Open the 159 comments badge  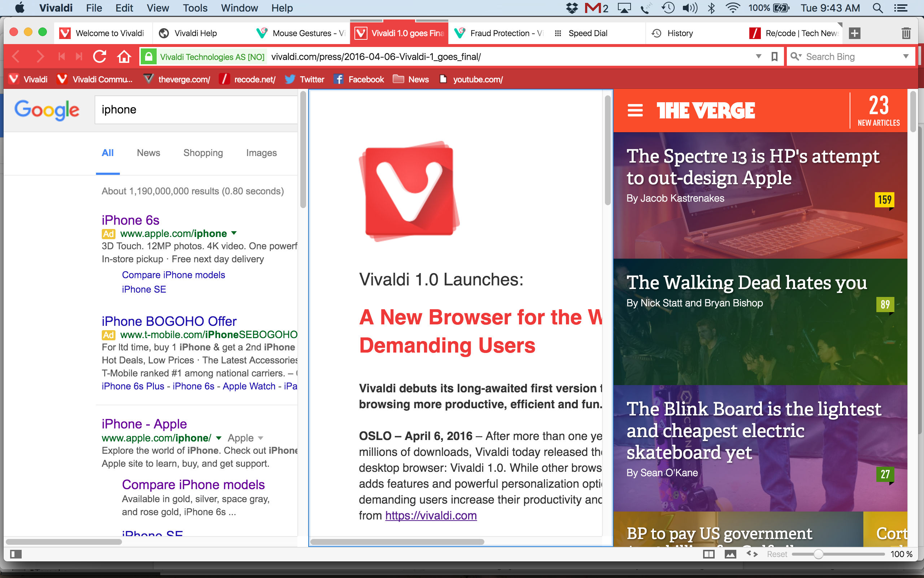(x=884, y=200)
